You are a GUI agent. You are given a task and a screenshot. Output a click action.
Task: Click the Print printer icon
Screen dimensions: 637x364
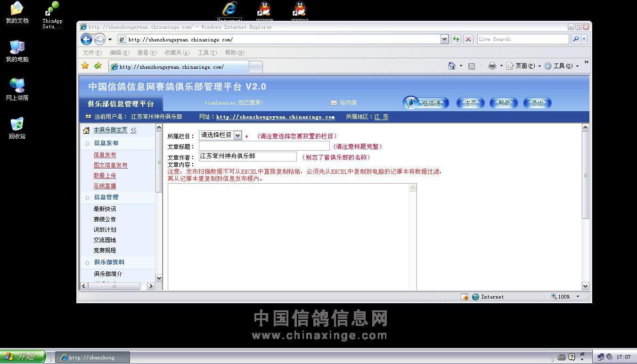click(492, 66)
